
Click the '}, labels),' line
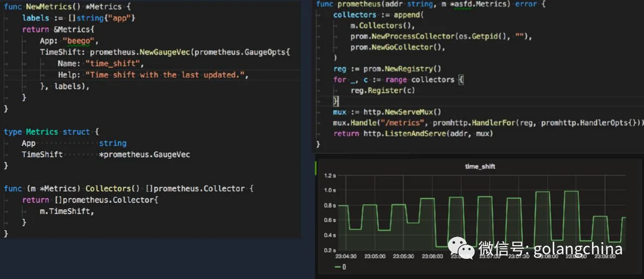[64, 86]
